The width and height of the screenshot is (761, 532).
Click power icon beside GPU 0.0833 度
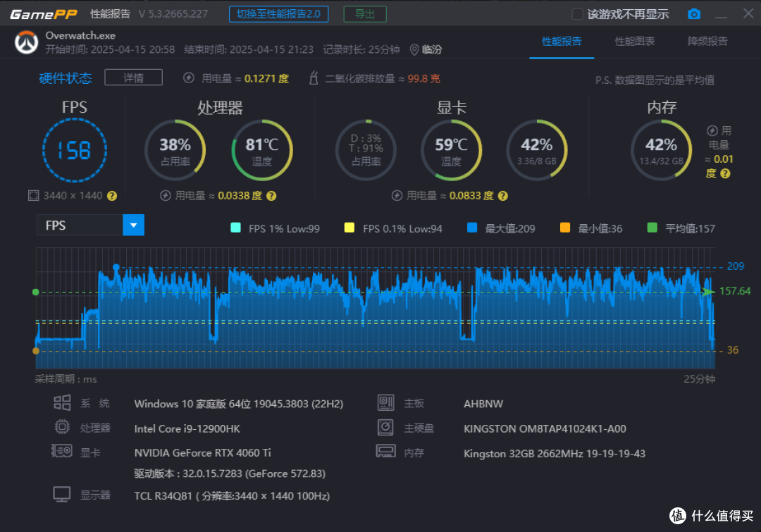[x=397, y=196]
